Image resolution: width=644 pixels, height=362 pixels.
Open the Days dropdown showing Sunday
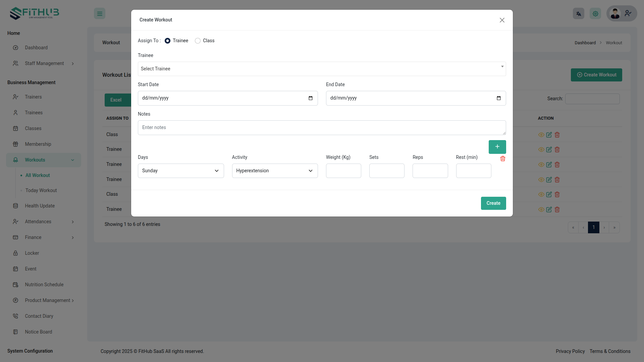(x=180, y=171)
